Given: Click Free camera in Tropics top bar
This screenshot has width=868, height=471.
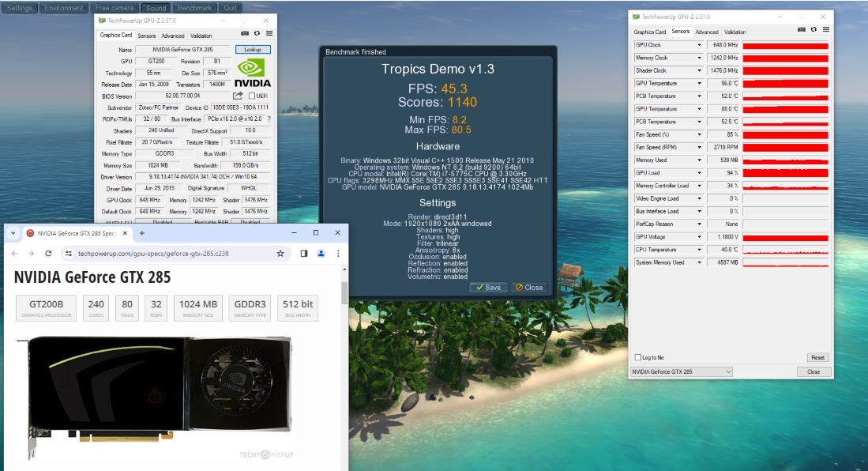Looking at the screenshot, I should pyautogui.click(x=114, y=8).
